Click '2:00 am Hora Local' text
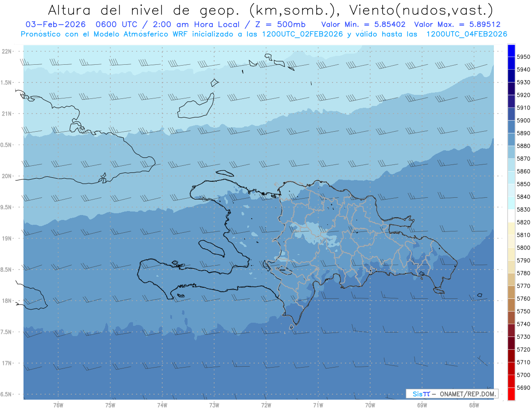532x411 pixels. point(196,24)
